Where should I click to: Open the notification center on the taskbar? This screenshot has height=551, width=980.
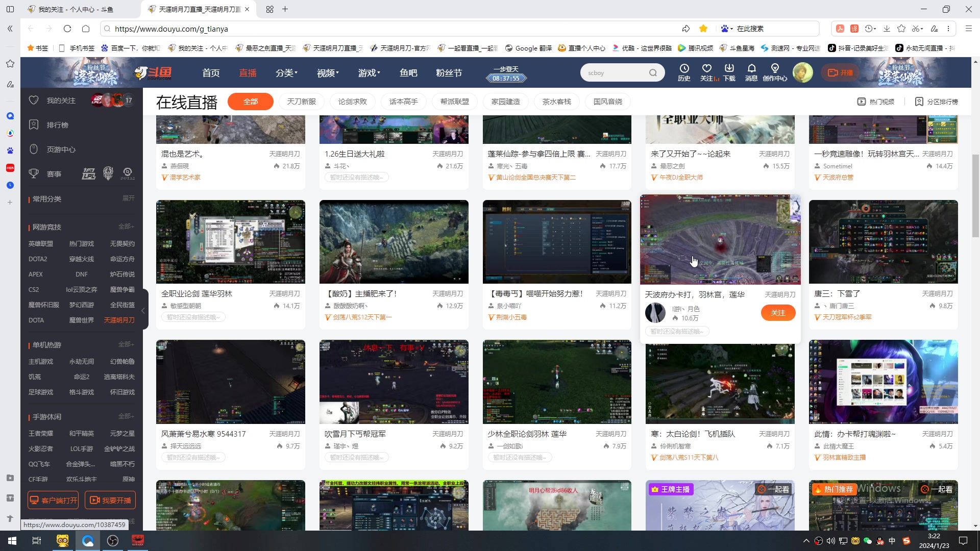963,541
